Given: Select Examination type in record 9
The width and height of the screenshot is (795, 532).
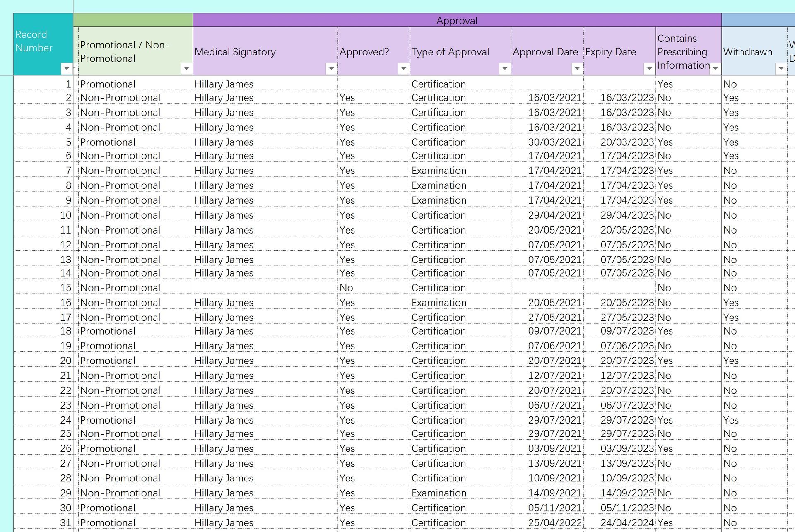Looking at the screenshot, I should pyautogui.click(x=460, y=200).
